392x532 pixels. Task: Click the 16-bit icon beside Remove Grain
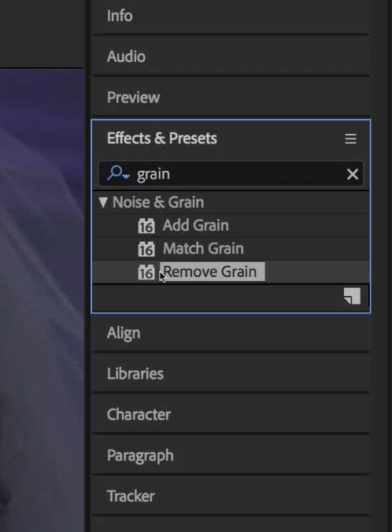pos(146,272)
